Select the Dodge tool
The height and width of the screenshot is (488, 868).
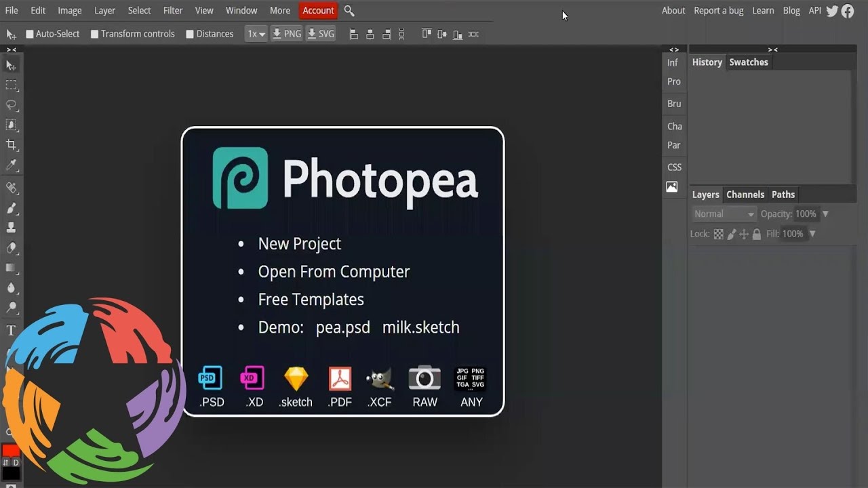[12, 307]
